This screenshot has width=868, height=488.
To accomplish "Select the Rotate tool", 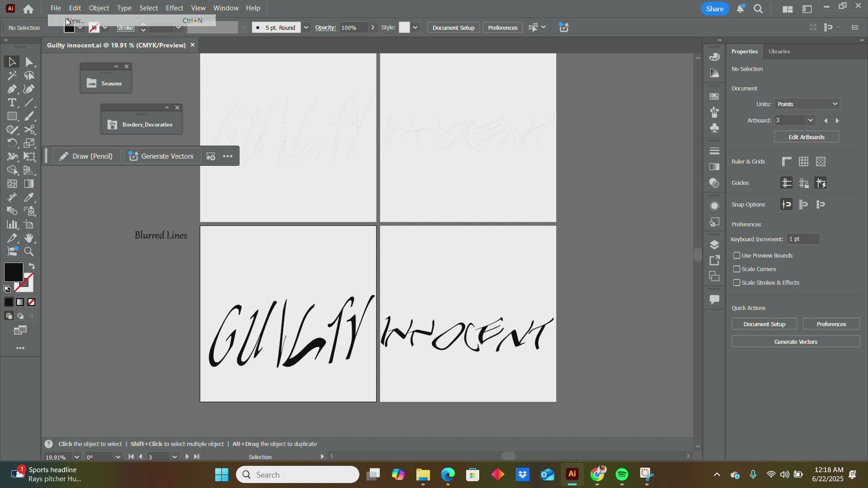I will (x=12, y=143).
